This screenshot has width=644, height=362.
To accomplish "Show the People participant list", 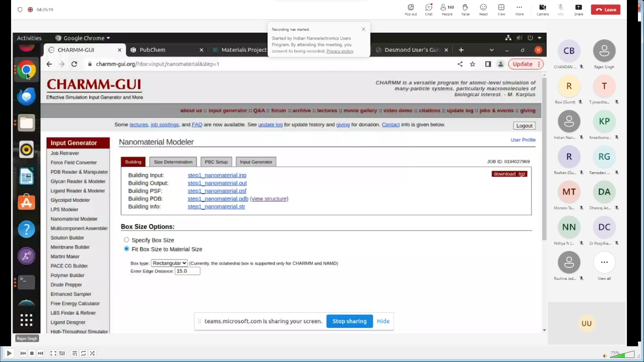I will (447, 10).
